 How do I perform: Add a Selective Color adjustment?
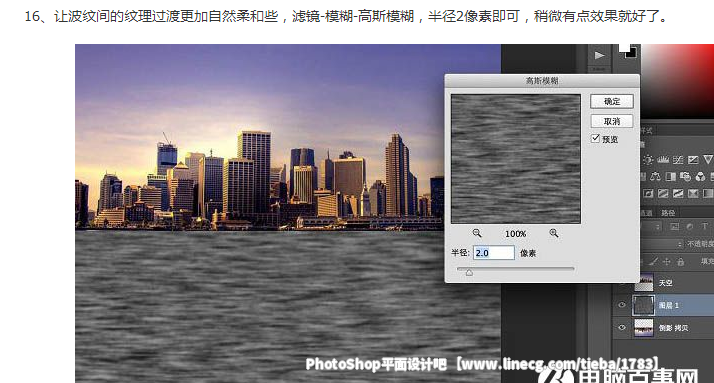pyautogui.click(x=694, y=194)
